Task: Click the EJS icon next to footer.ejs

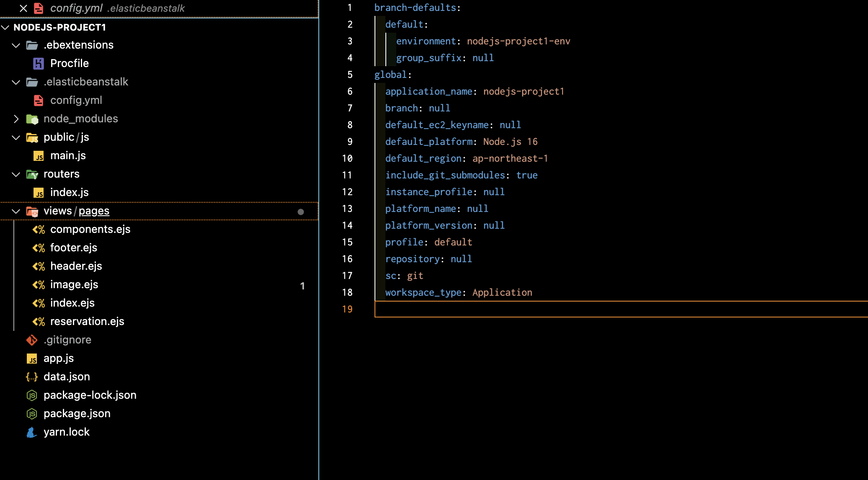Action: [39, 248]
